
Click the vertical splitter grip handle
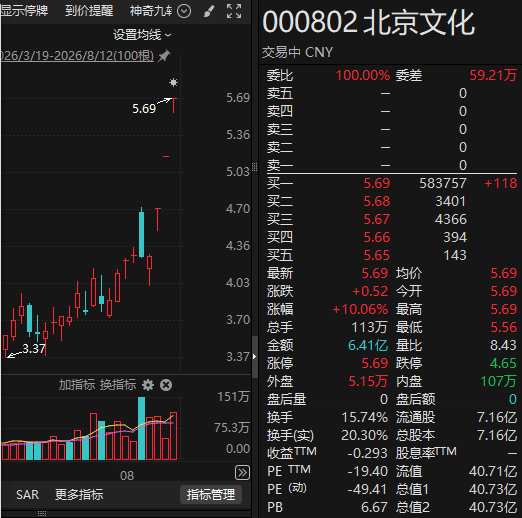pyautogui.click(x=255, y=167)
